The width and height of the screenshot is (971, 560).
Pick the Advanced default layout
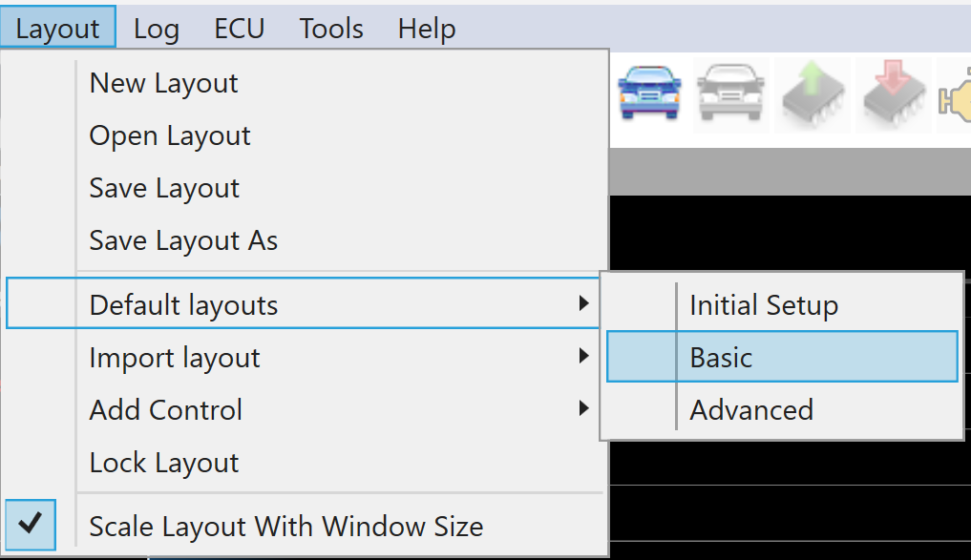point(751,409)
